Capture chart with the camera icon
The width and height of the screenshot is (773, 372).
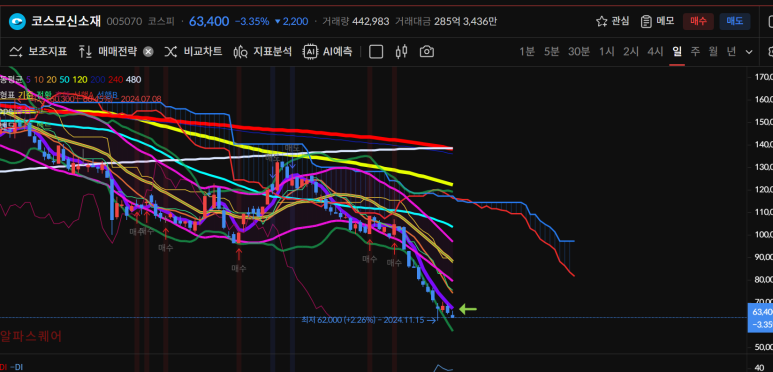[x=427, y=52]
